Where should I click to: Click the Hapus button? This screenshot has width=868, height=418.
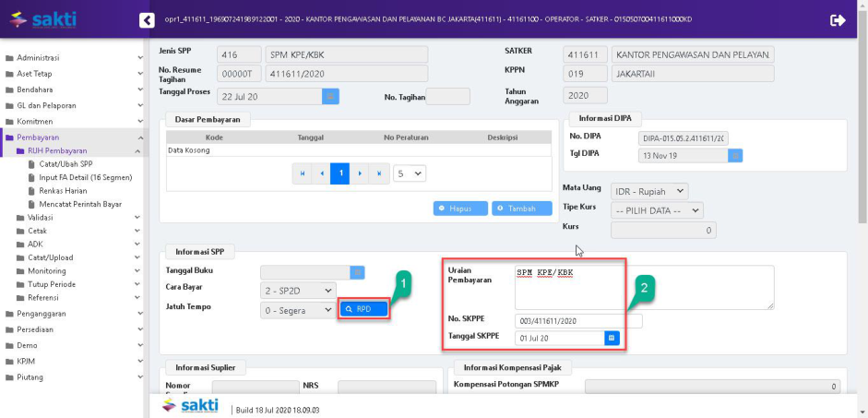pos(460,209)
